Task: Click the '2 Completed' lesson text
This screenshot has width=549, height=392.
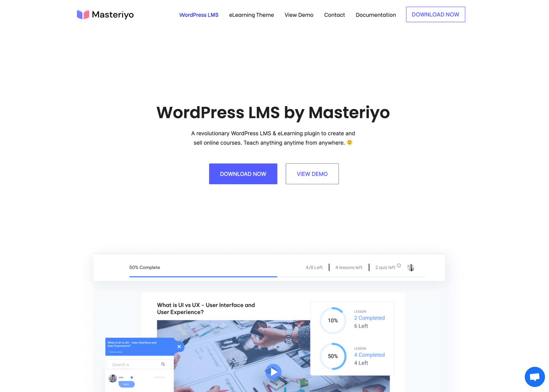Action: [369, 318]
